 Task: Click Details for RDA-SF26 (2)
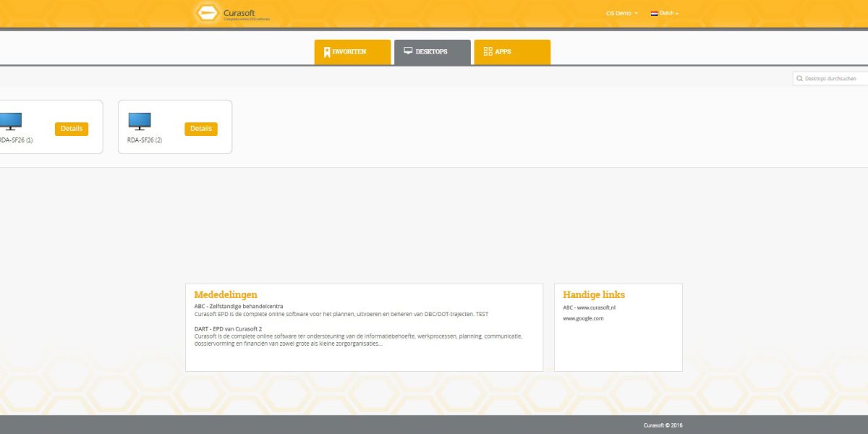coord(201,128)
